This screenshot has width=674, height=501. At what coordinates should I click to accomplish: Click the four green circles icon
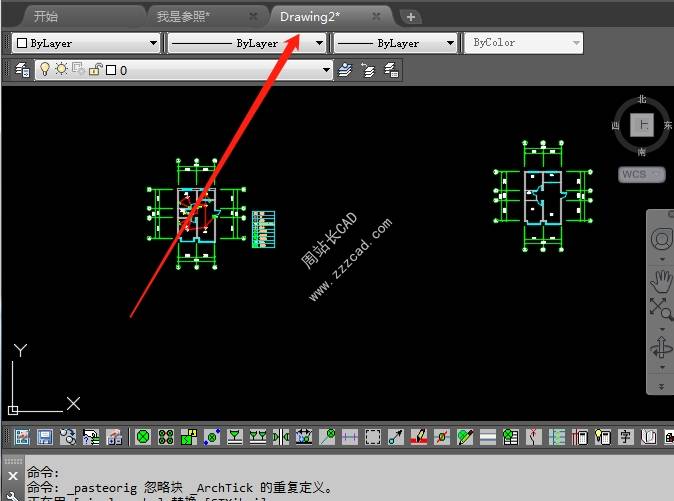(165, 437)
